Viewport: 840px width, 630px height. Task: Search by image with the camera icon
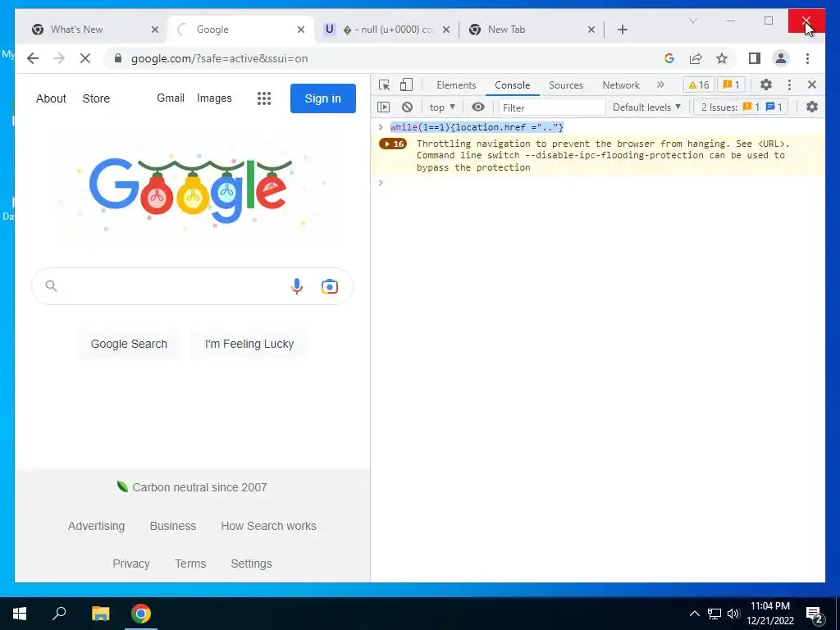point(330,286)
